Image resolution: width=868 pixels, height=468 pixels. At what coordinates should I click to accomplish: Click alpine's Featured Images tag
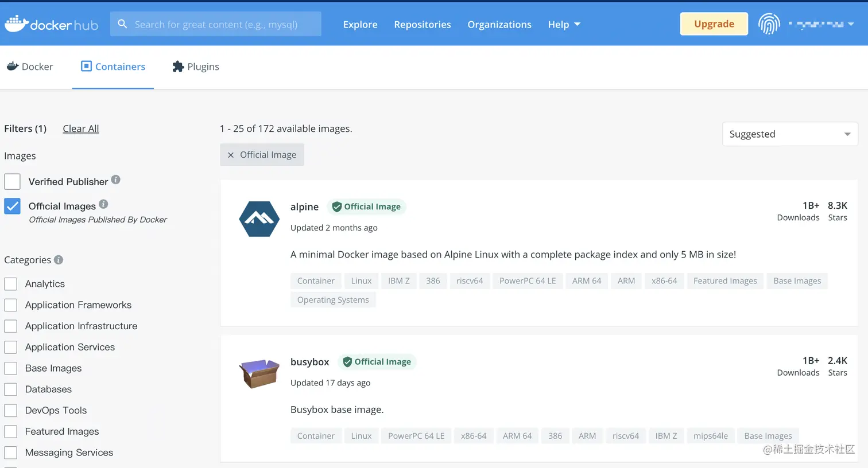pos(725,281)
